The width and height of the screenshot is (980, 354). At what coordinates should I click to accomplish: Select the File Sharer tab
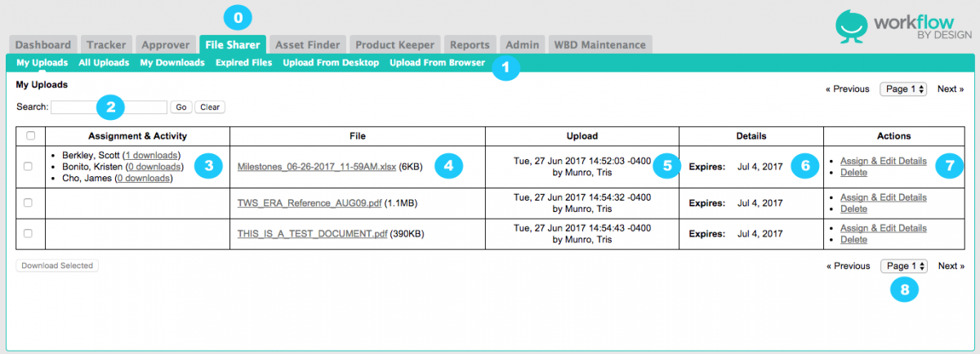coord(233,45)
